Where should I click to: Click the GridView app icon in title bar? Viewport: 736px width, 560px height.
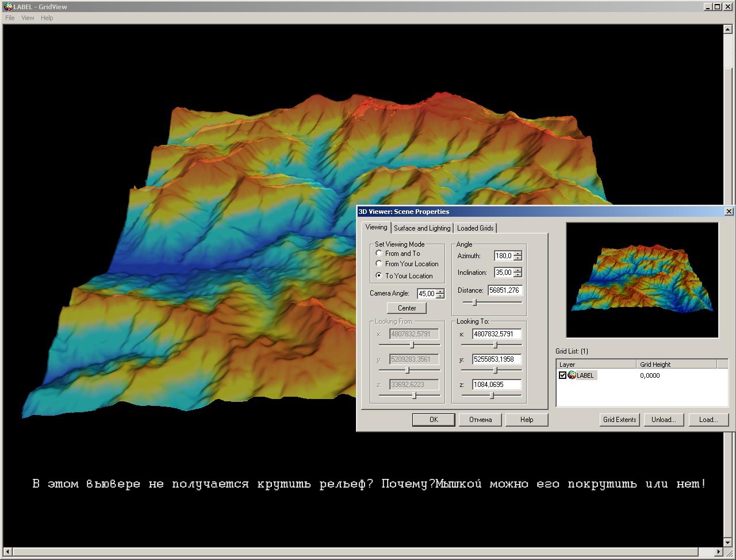click(7, 7)
